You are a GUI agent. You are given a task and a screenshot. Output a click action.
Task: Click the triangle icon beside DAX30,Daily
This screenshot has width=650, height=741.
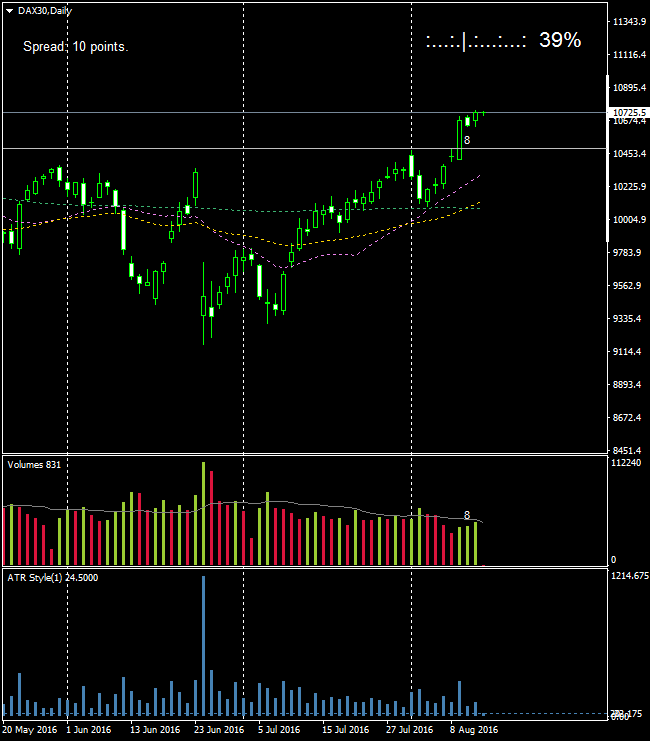(9, 10)
